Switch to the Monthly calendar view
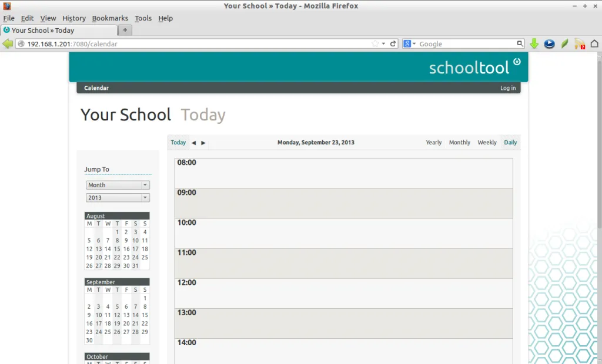 point(459,142)
